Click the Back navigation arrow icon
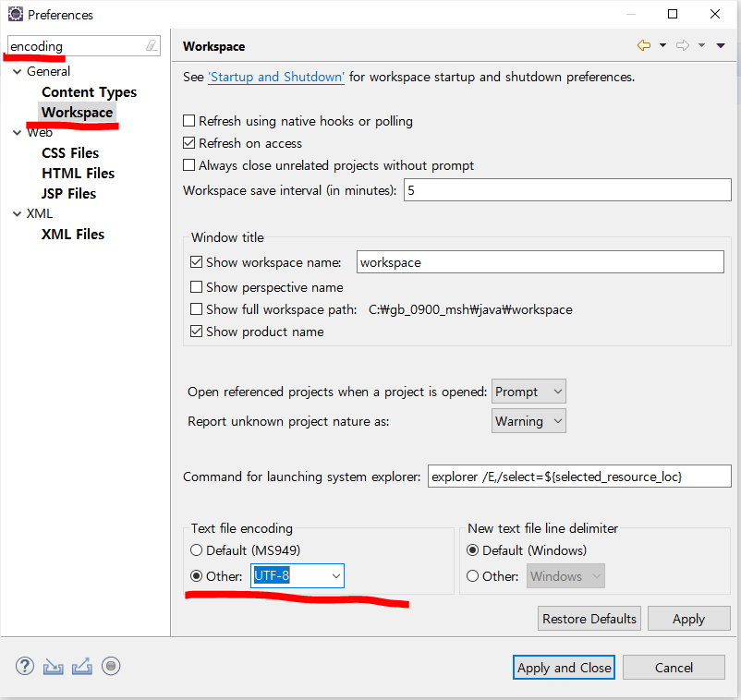 pos(644,45)
